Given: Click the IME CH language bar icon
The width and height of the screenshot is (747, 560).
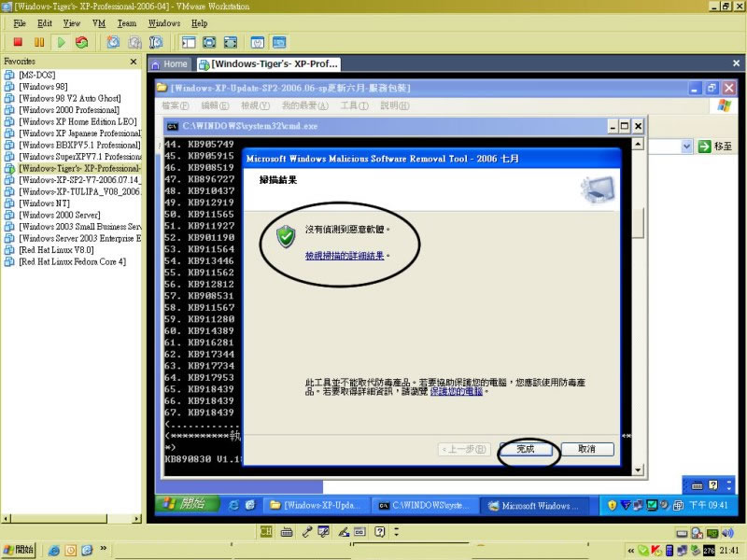Looking at the screenshot, I should click(266, 531).
